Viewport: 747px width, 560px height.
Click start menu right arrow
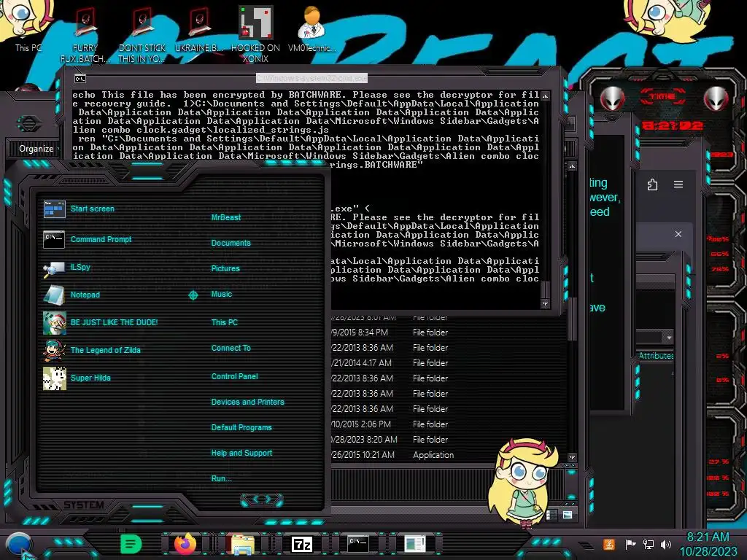pyautogui.click(x=269, y=499)
